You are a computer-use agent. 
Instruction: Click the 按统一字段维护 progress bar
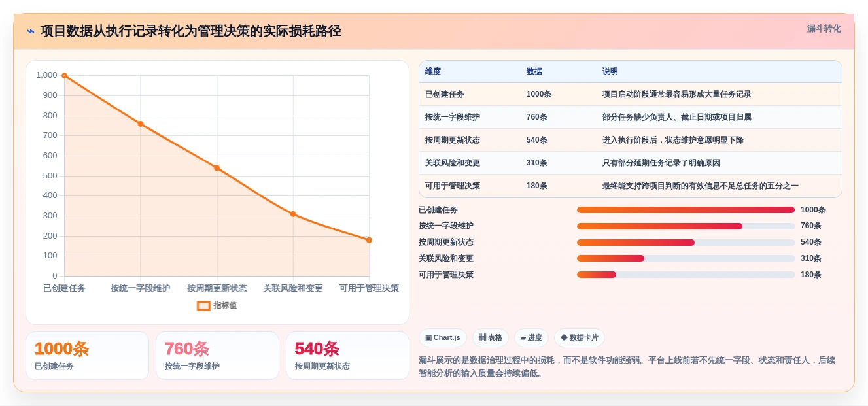click(x=686, y=226)
